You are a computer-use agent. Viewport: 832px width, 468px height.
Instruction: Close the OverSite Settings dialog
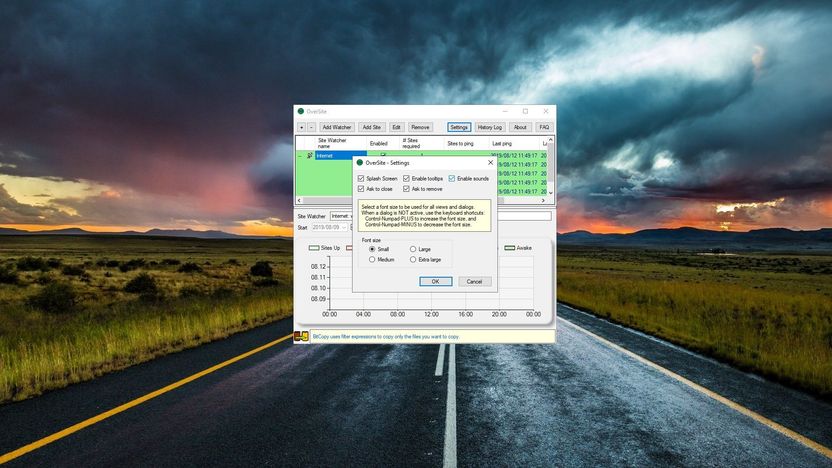pos(490,163)
